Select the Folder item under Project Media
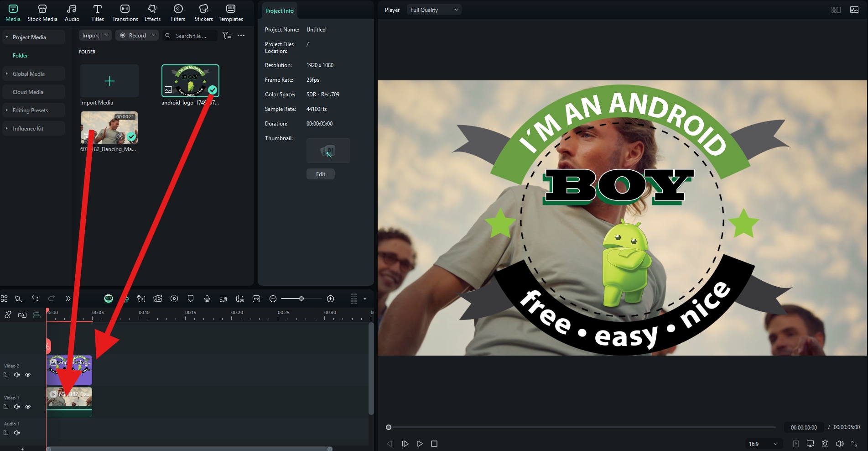The image size is (868, 451). coord(20,55)
